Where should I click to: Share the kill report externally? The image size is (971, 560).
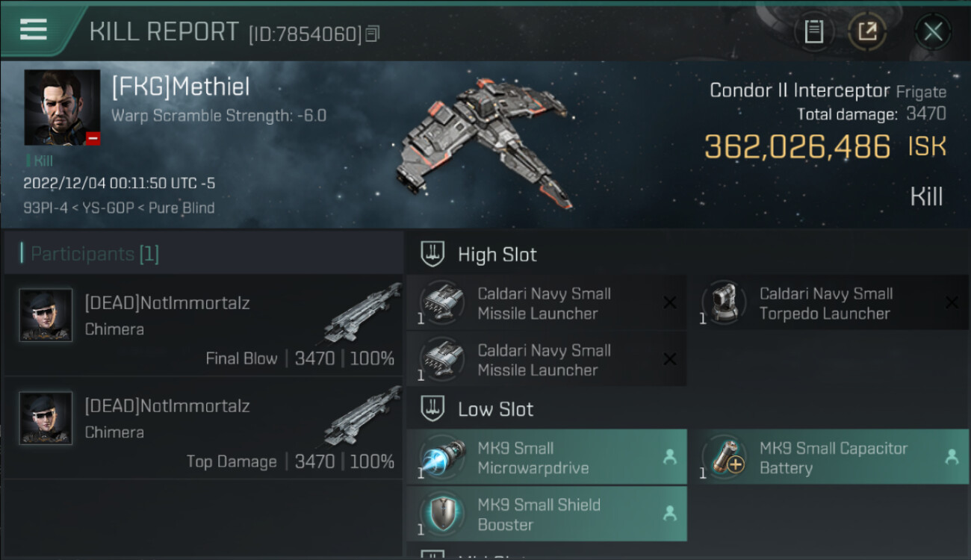coord(867,31)
